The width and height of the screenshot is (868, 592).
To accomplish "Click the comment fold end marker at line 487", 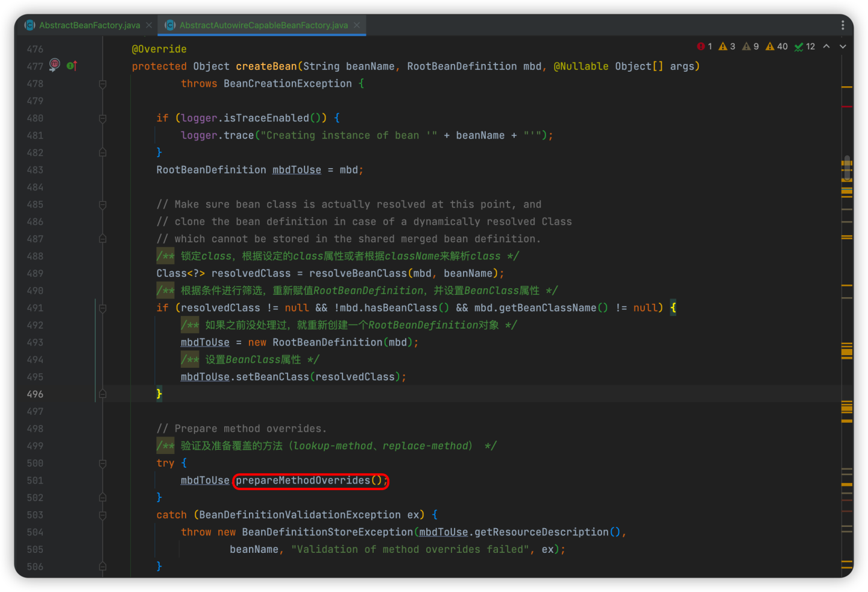I will pos(102,239).
